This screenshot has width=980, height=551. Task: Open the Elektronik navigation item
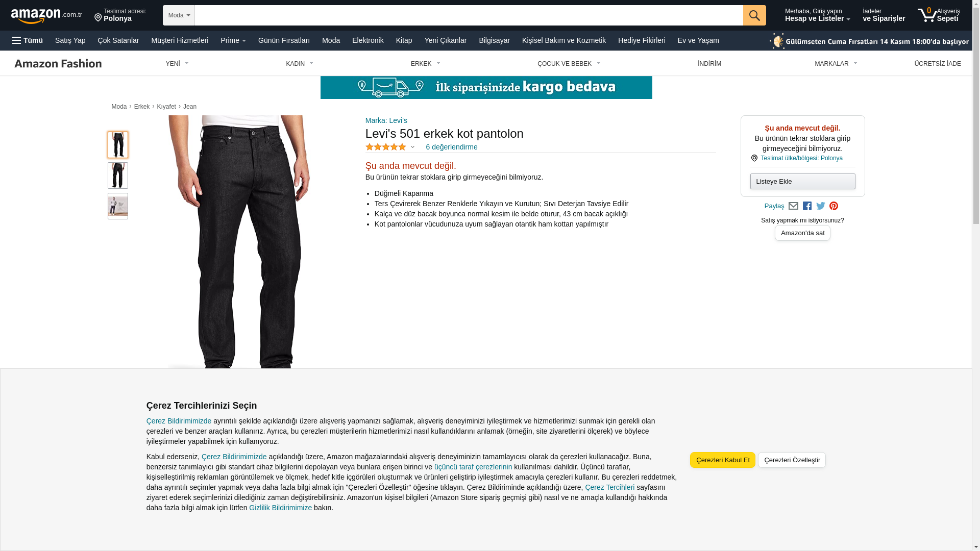(367, 40)
